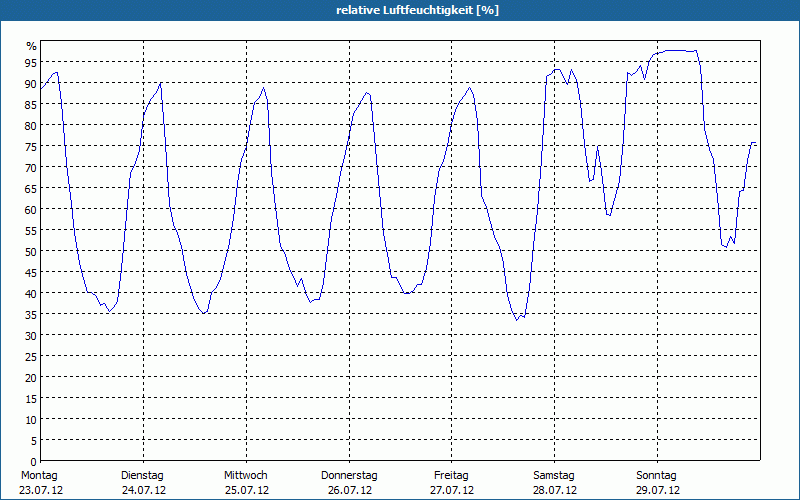Click the 'Mittwoch' day label
Viewport: 800px width, 500px height.
click(245, 475)
